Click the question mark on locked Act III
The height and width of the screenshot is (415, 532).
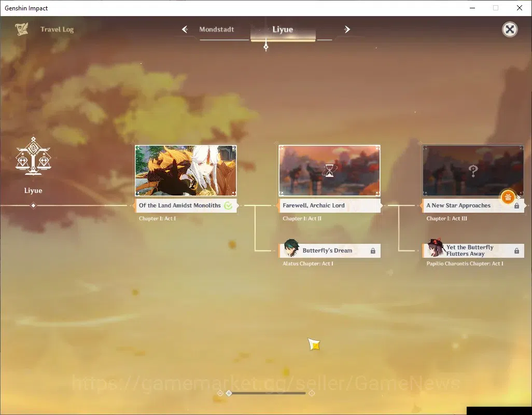pos(473,171)
